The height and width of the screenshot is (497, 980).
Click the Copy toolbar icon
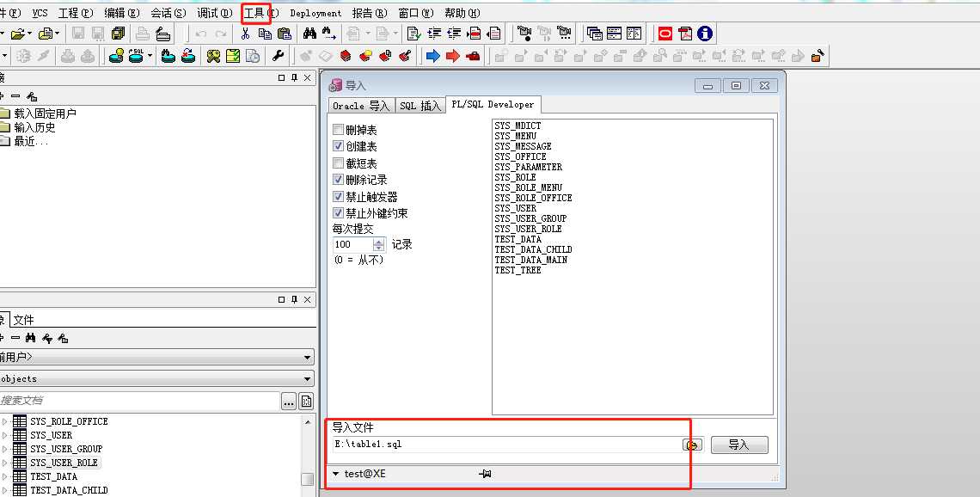(265, 34)
